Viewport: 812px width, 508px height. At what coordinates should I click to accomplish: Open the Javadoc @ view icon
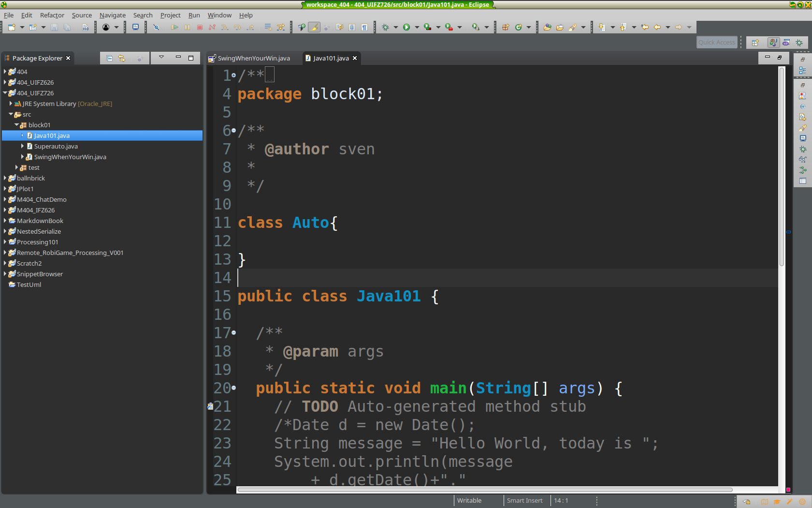802,106
